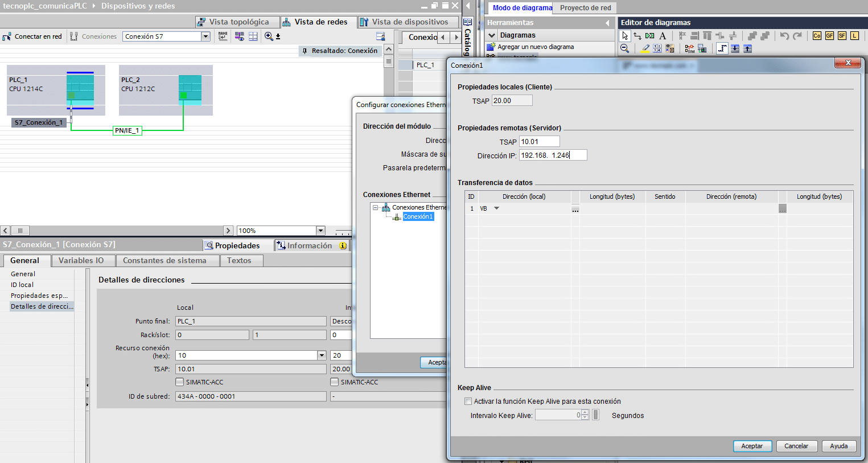Click the zoom out magnifier icon
Image resolution: width=868 pixels, height=463 pixels.
(x=625, y=48)
